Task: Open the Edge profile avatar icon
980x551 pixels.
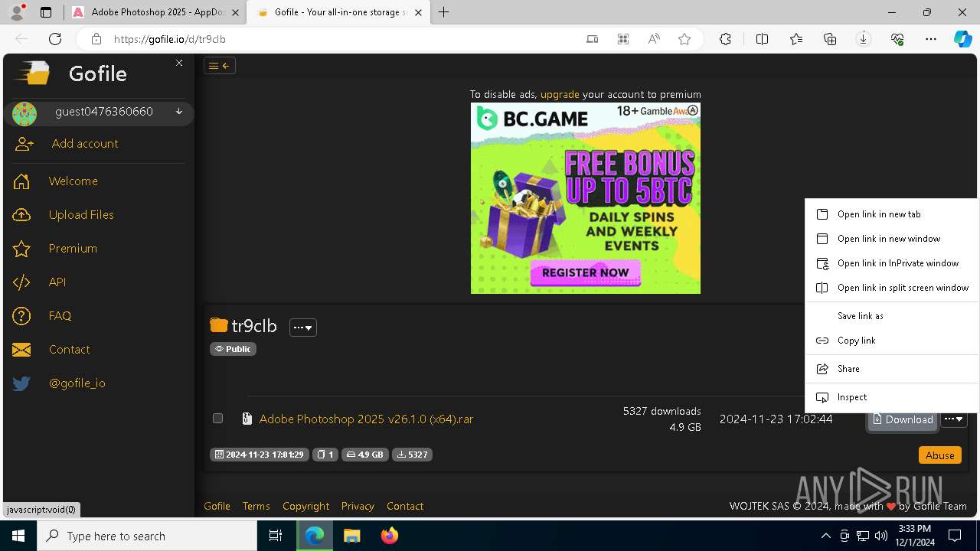Action: (17, 12)
